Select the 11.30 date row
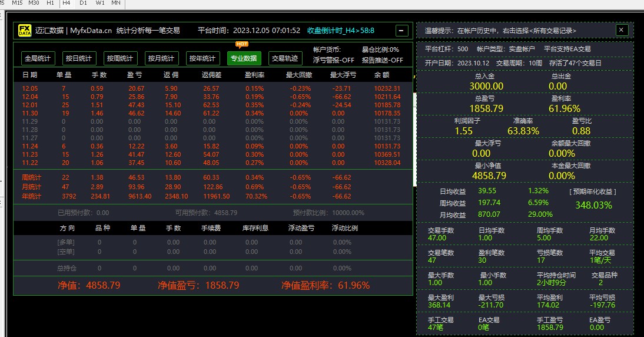 [x=211, y=113]
